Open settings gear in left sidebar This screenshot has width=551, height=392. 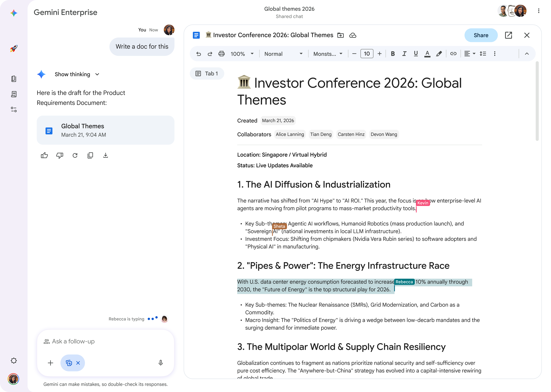click(x=14, y=361)
